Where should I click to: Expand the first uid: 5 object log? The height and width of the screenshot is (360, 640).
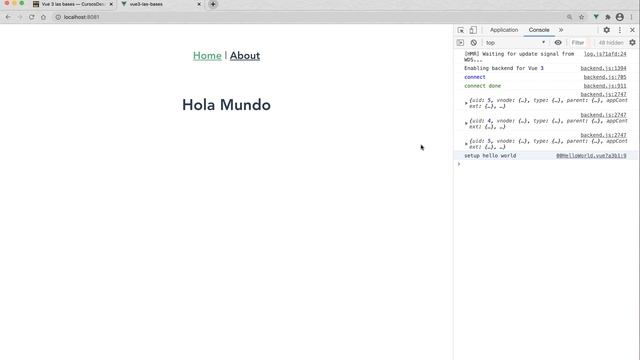click(466, 103)
